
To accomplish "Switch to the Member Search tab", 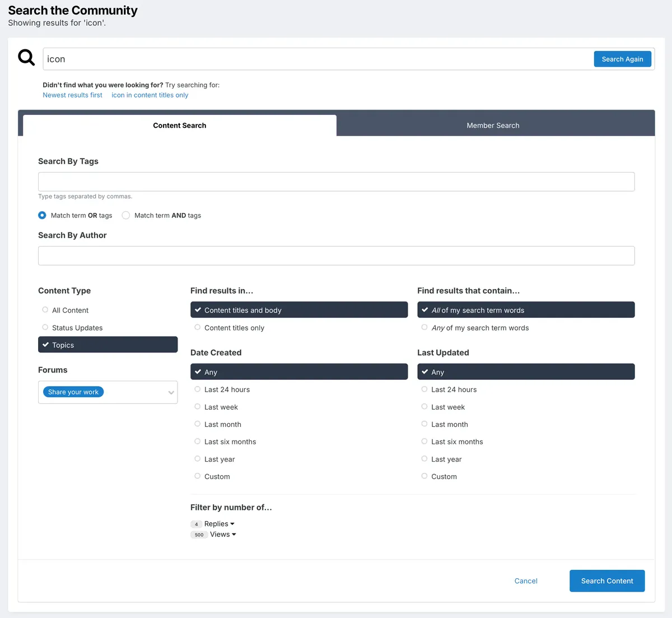I will pyautogui.click(x=493, y=126).
